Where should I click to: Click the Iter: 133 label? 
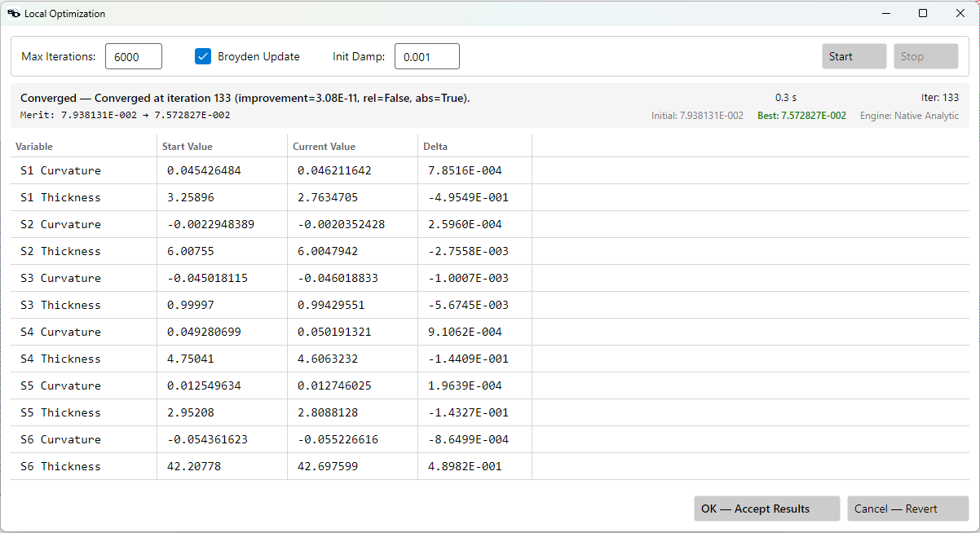[x=940, y=98]
